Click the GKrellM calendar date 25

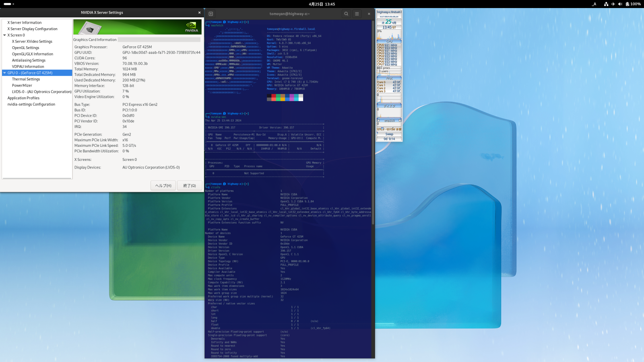(388, 22)
